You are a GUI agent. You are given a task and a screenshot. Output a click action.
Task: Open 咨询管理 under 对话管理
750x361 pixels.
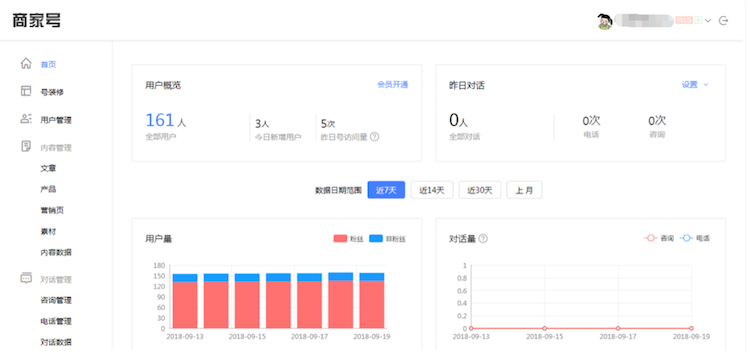point(56,300)
